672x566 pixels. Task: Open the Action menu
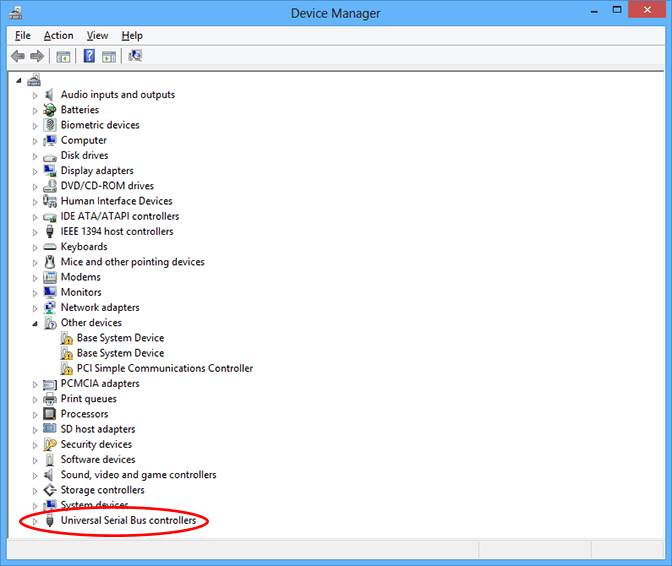pos(58,36)
